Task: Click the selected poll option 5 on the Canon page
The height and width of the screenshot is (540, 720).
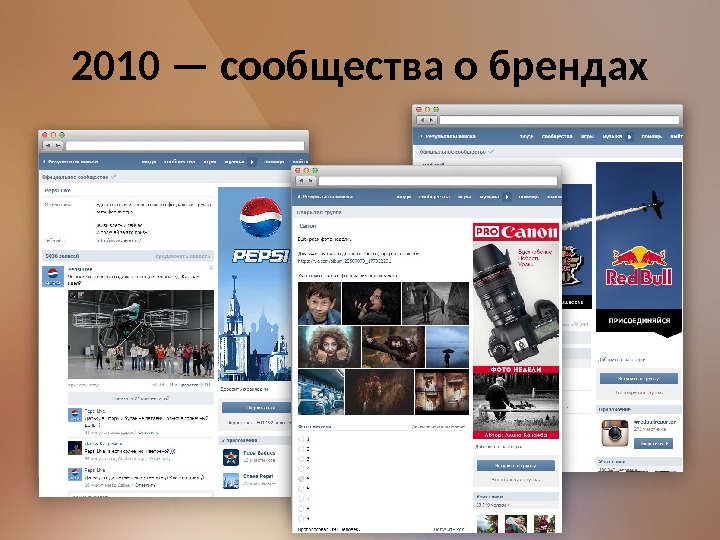Action: pyautogui.click(x=301, y=478)
